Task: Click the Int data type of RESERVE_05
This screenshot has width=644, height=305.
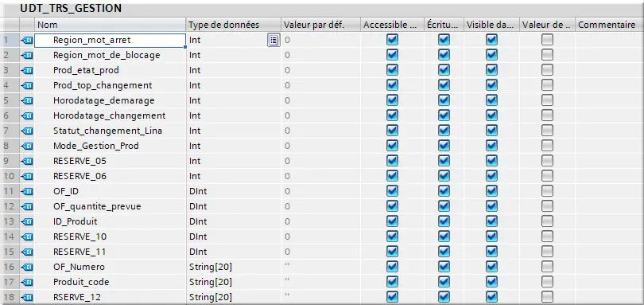Action: (195, 161)
